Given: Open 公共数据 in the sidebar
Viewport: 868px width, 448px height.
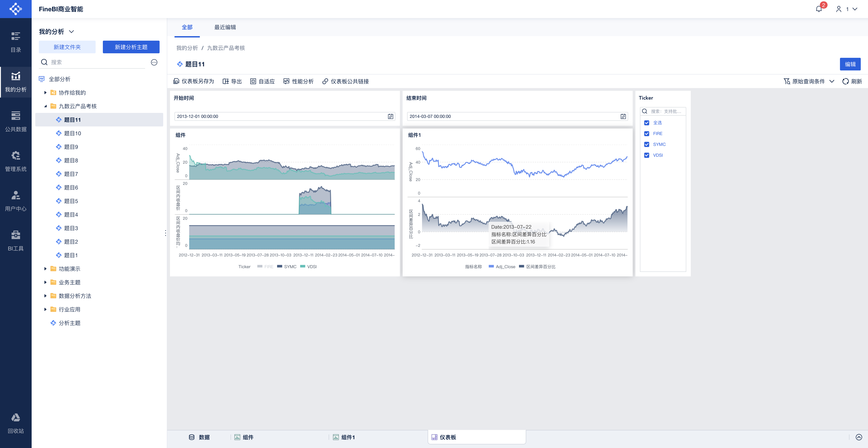Looking at the screenshot, I should click(x=16, y=121).
